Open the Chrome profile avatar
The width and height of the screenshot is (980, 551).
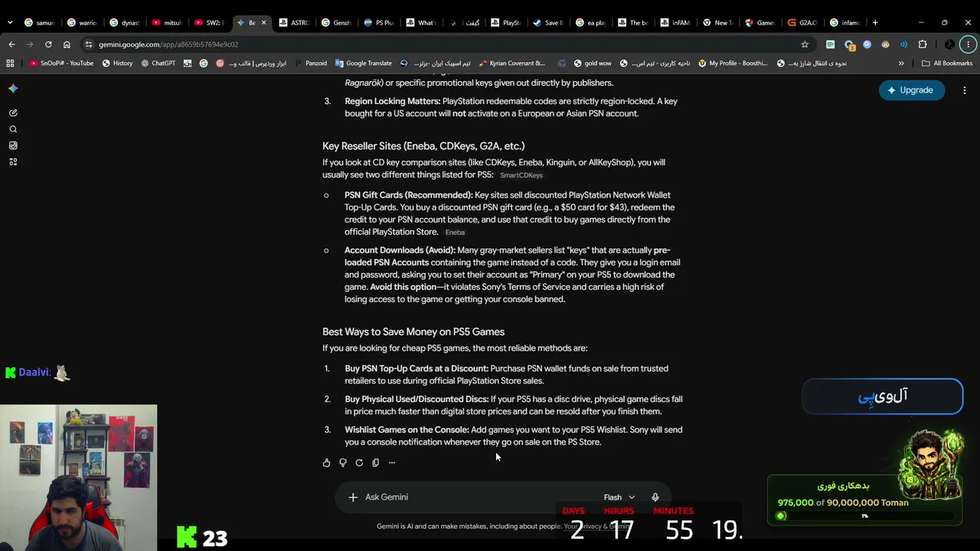[949, 44]
